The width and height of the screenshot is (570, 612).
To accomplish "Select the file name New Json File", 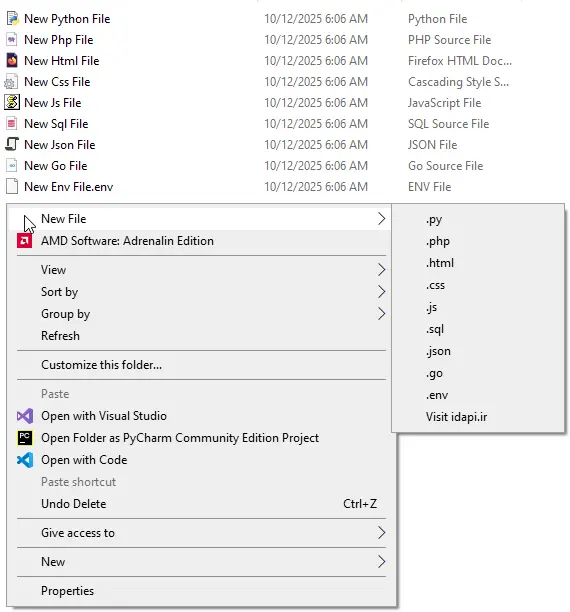I will [x=60, y=145].
